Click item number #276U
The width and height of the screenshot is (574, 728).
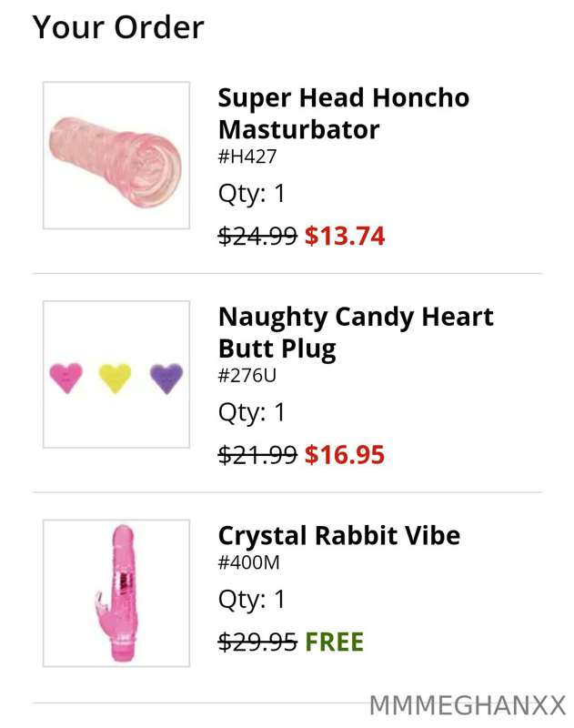point(247,375)
